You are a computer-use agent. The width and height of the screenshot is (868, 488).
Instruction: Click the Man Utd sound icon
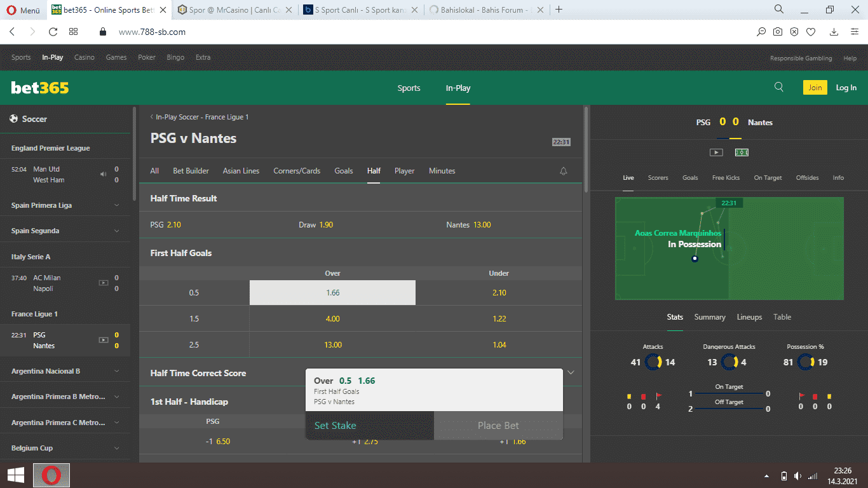coord(103,174)
